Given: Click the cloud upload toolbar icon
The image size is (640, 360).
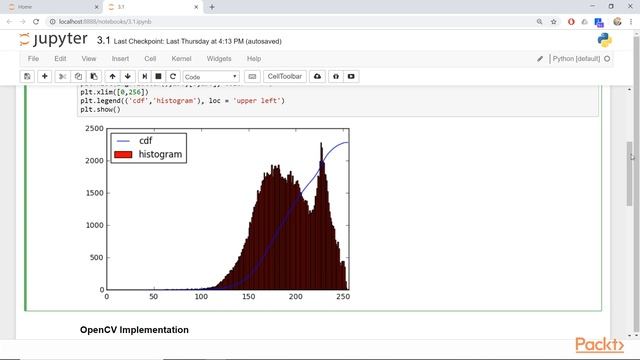Looking at the screenshot, I should pyautogui.click(x=318, y=76).
